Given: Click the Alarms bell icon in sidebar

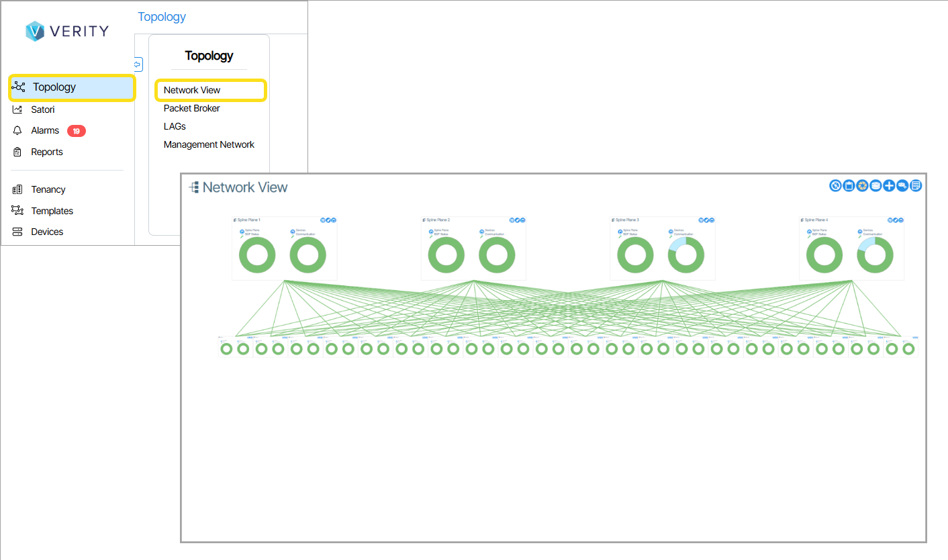Looking at the screenshot, I should pos(17,131).
